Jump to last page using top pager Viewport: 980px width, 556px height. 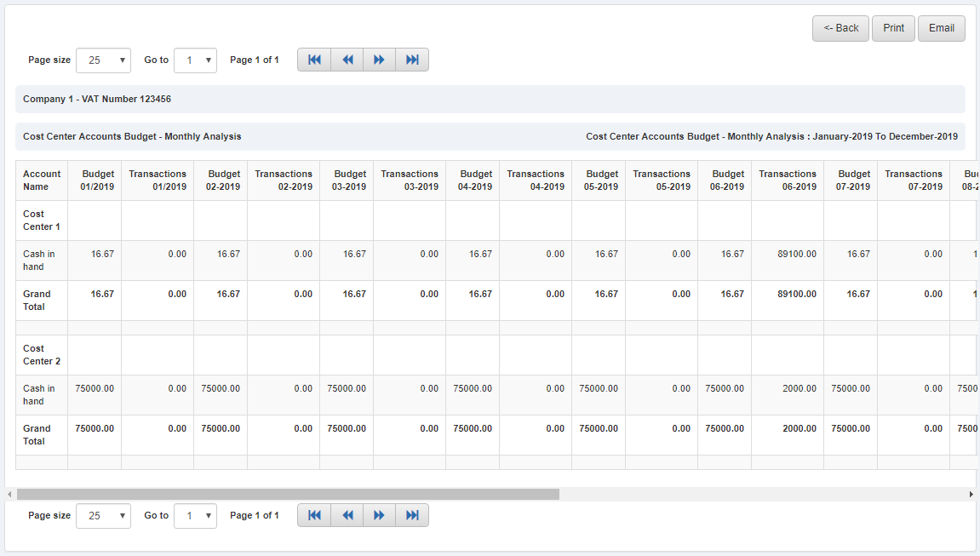[x=411, y=59]
